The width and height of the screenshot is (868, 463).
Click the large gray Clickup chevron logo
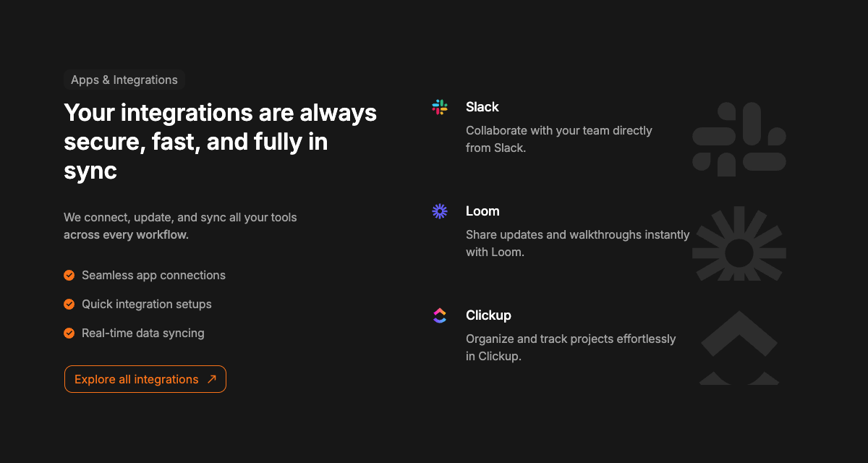tap(739, 348)
